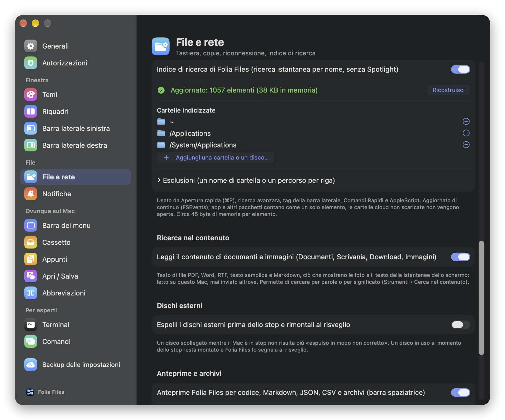The height and width of the screenshot is (420, 505).
Task: Toggle Anteprime Folia Files switch
Action: click(x=460, y=393)
